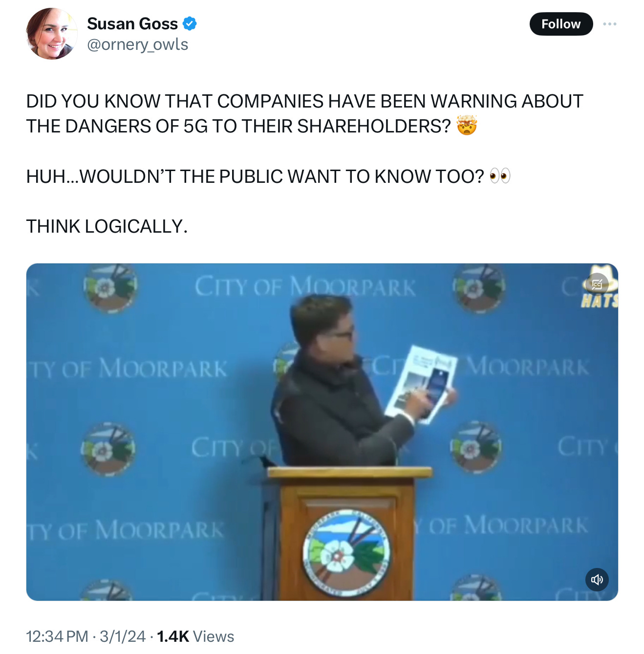
Task: Click the eyes emoji in tweet
Action: 499,176
